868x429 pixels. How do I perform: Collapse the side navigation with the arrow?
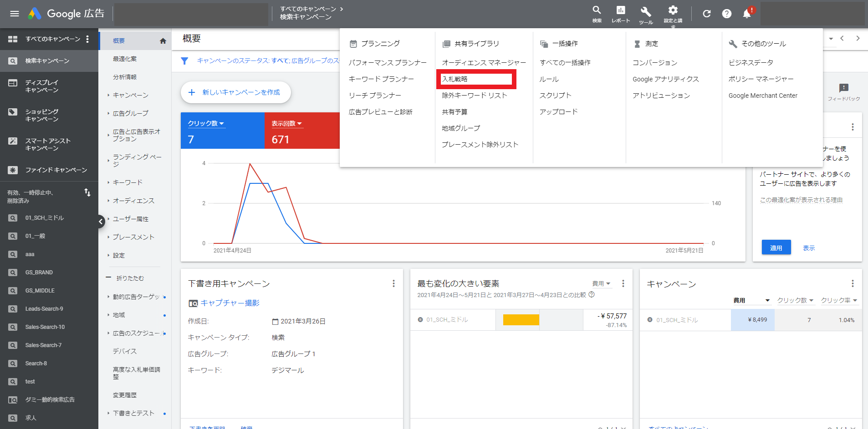coord(101,222)
